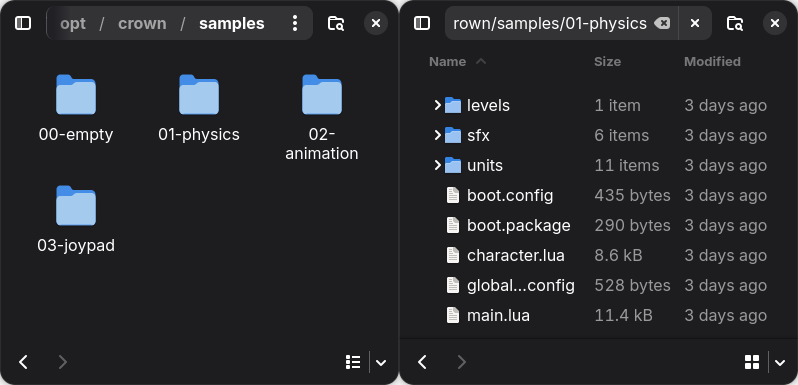
Task: Close the left samples window
Action: pyautogui.click(x=376, y=23)
